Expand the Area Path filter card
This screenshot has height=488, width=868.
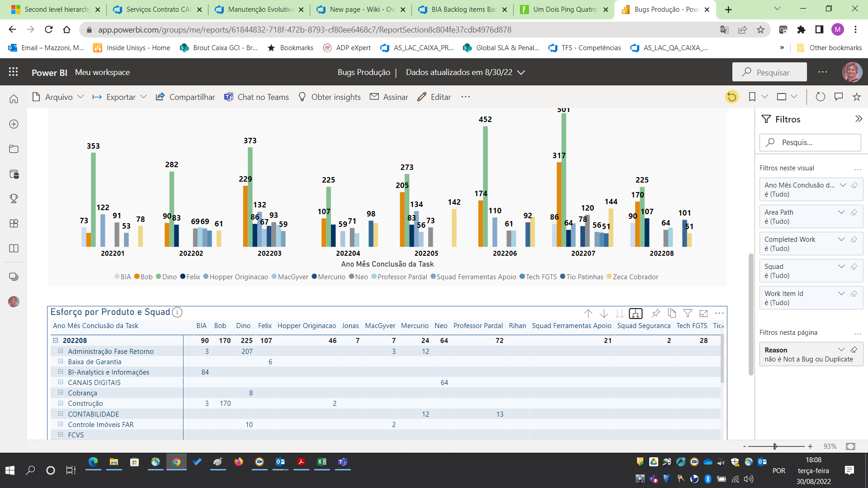pyautogui.click(x=841, y=212)
